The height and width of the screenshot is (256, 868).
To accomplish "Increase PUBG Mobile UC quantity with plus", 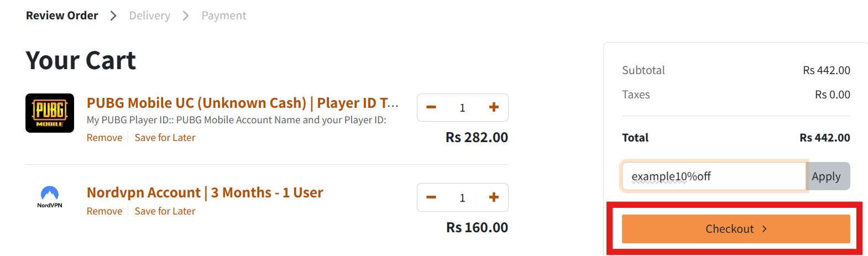I will tap(494, 107).
